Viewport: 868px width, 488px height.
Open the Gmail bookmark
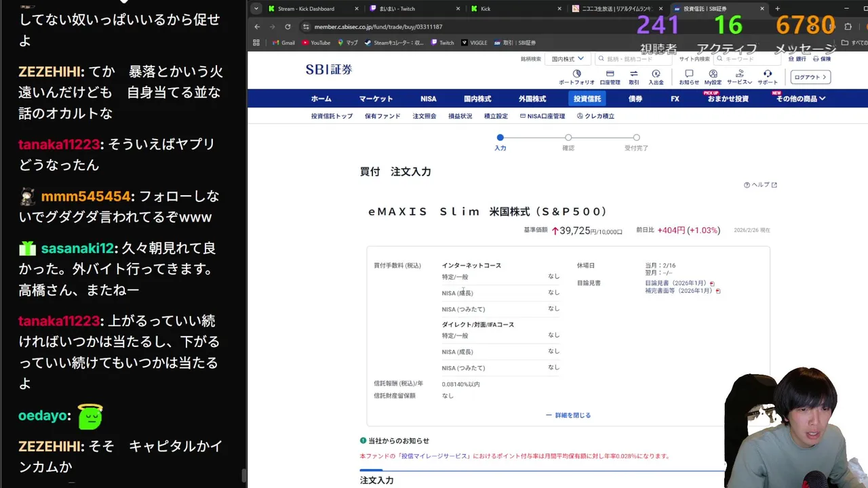(283, 43)
